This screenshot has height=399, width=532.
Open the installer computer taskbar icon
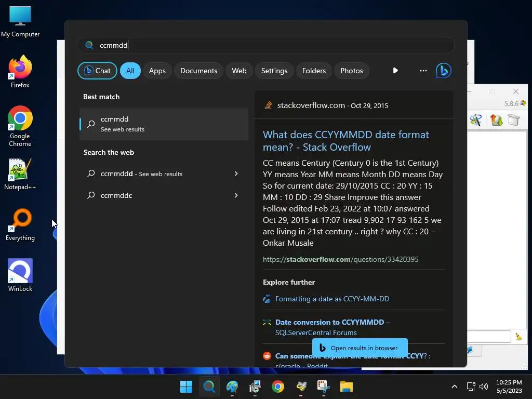pyautogui.click(x=255, y=387)
